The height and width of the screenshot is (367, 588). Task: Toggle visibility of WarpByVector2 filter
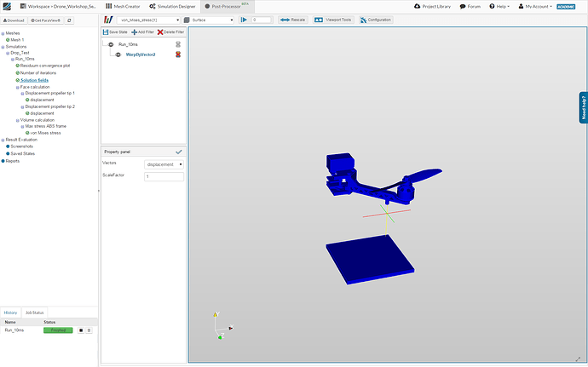(118, 54)
